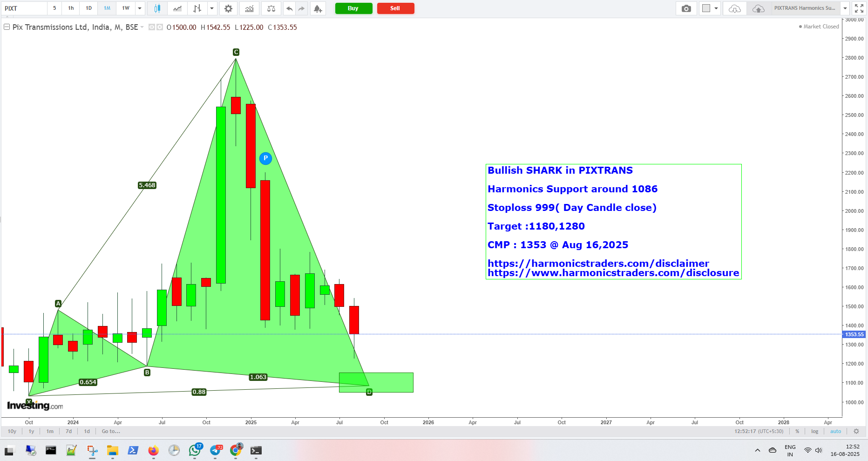
Task: Take a chart snapshot with the camera icon
Action: tap(686, 8)
